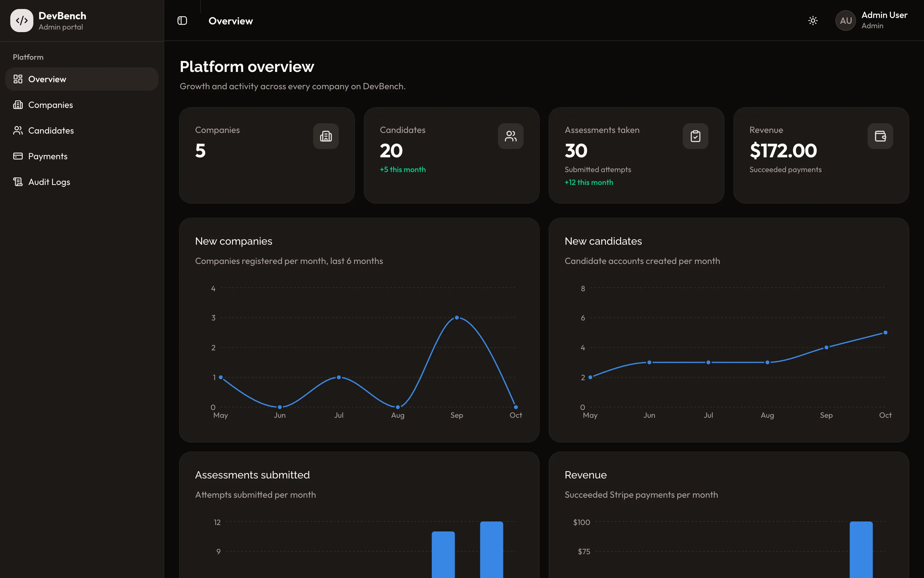Open Audit Logs in the sidebar
Viewport: 924px width, 578px height.
82,181
